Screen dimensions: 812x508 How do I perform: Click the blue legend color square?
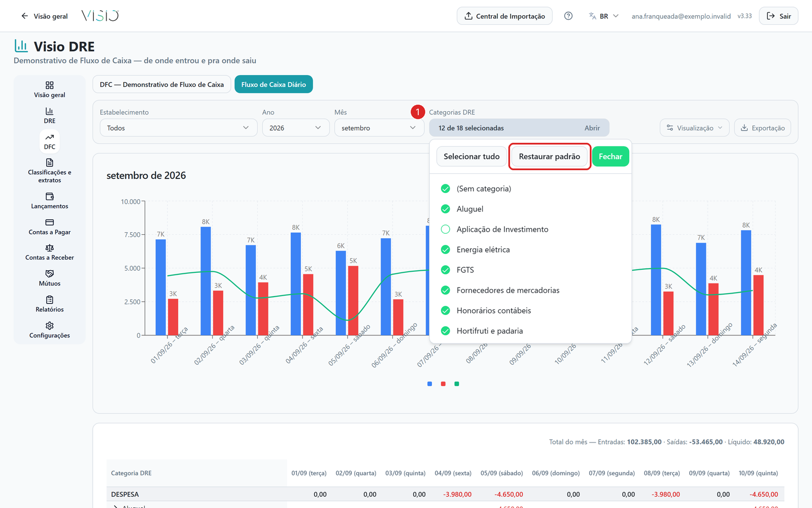[x=430, y=384]
